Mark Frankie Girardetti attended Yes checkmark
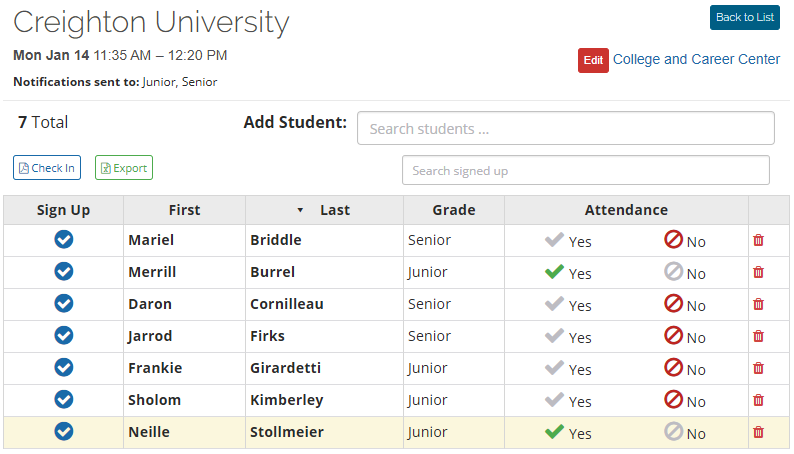The height and width of the screenshot is (454, 794). (x=555, y=368)
